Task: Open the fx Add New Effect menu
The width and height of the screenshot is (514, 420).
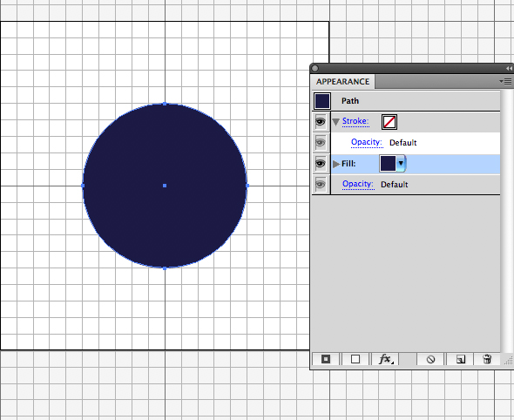Action: click(386, 359)
